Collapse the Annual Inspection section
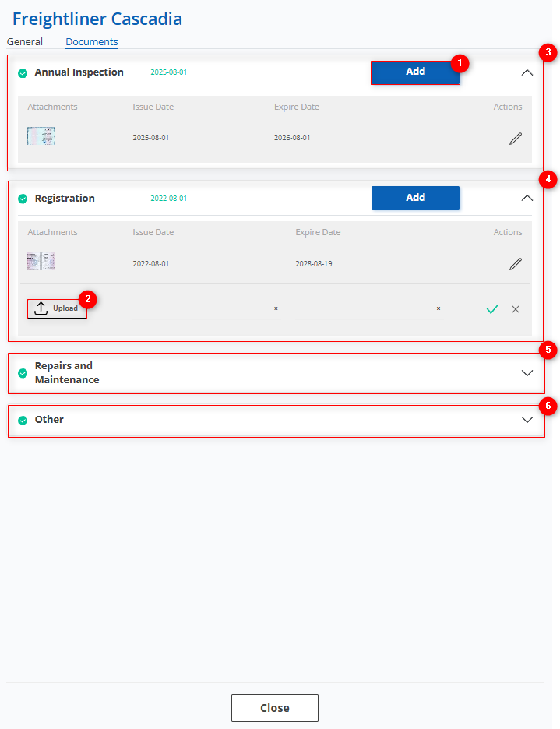The height and width of the screenshot is (729, 560). point(527,72)
